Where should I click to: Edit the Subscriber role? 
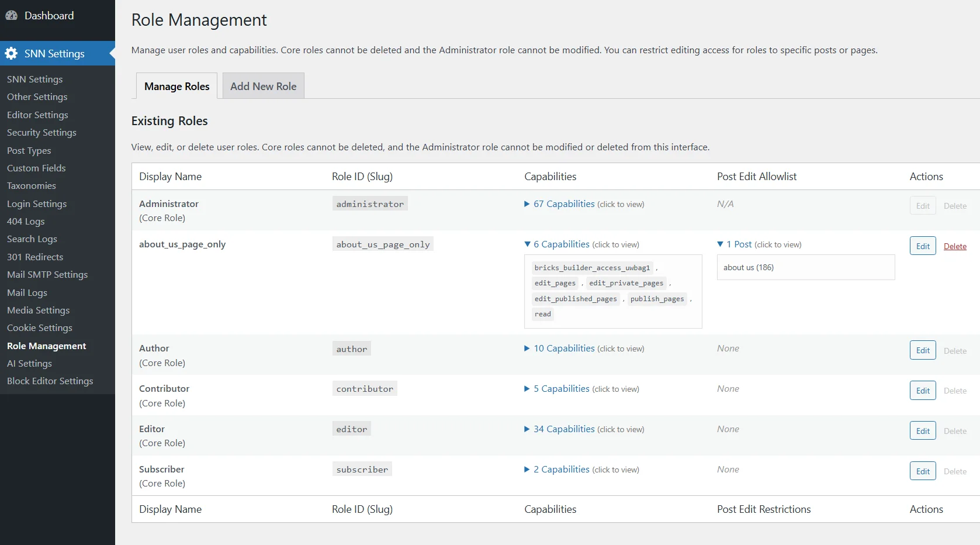click(923, 471)
